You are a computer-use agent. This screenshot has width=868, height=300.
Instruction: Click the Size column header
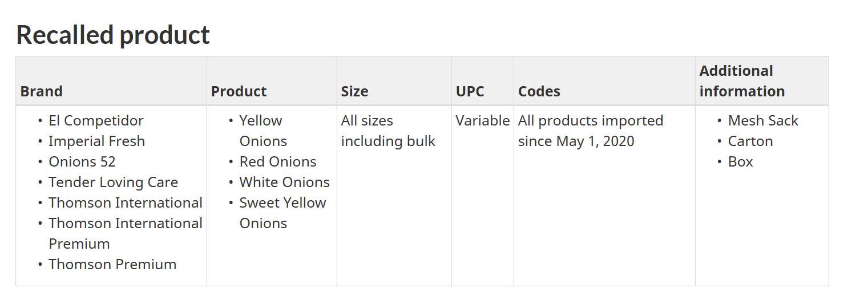[354, 91]
